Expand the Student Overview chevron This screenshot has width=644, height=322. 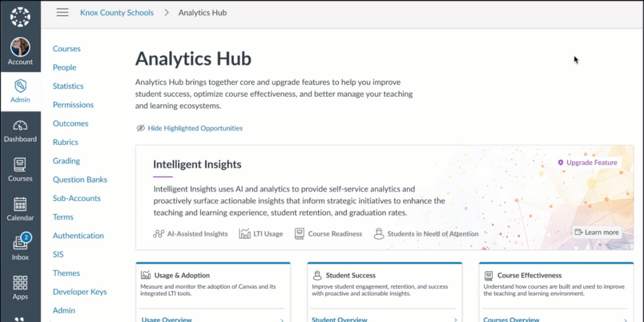tap(454, 320)
